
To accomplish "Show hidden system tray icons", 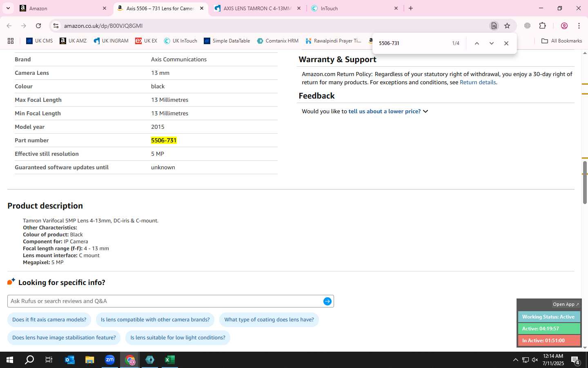I will click(x=515, y=360).
